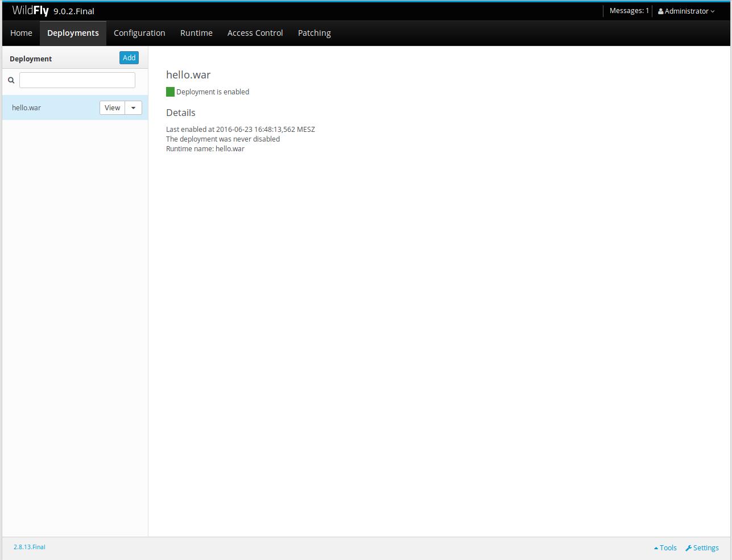Screen dimensions: 732x560
Task: Click 'The deployment was never disabled' text
Action: coord(223,139)
